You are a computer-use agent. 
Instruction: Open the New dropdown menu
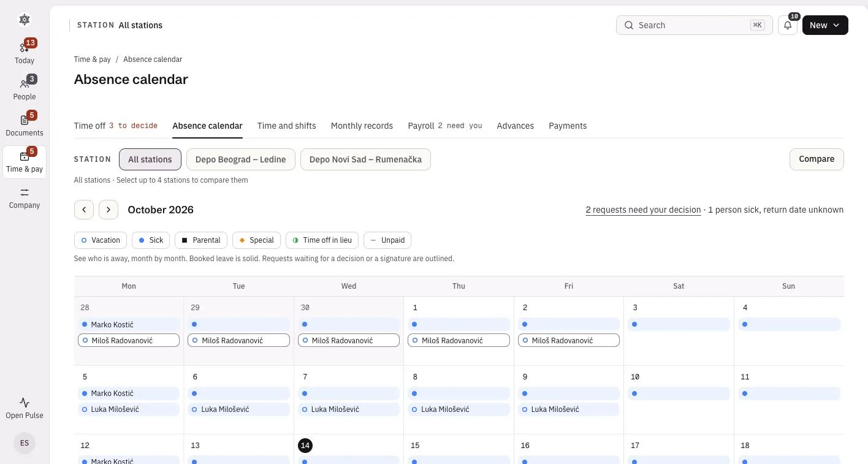pyautogui.click(x=825, y=25)
